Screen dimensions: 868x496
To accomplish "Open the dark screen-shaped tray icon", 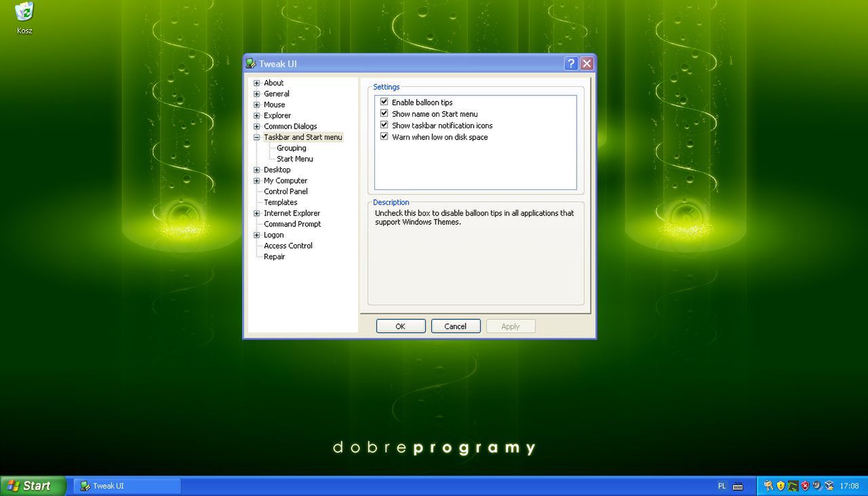I will (792, 486).
